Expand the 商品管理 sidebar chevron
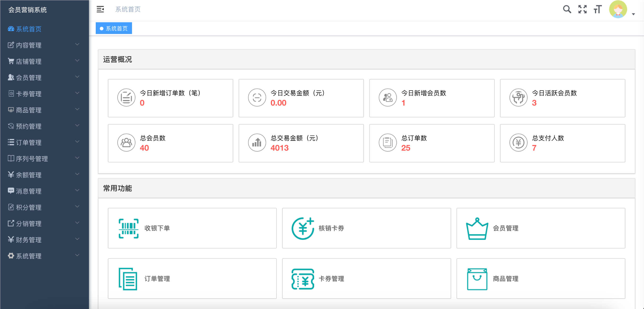This screenshot has height=309, width=644. (77, 109)
